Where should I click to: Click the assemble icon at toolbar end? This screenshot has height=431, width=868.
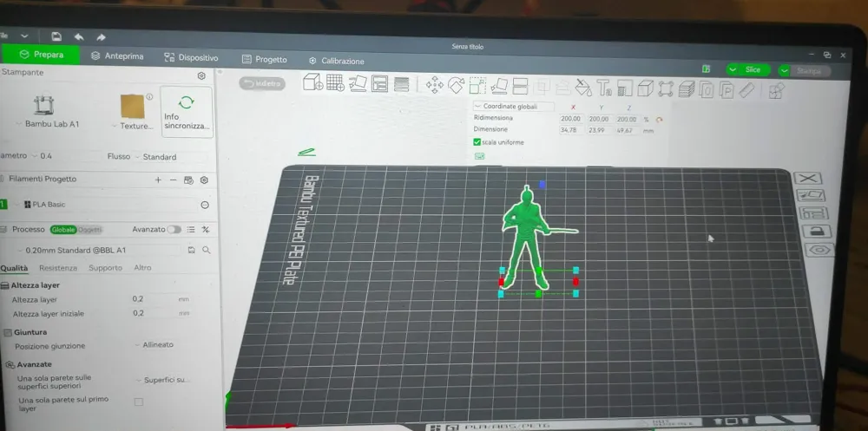776,91
